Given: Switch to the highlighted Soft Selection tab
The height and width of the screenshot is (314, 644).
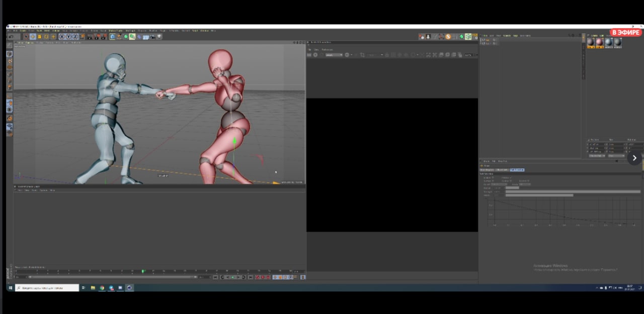Looking at the screenshot, I should pos(517,170).
